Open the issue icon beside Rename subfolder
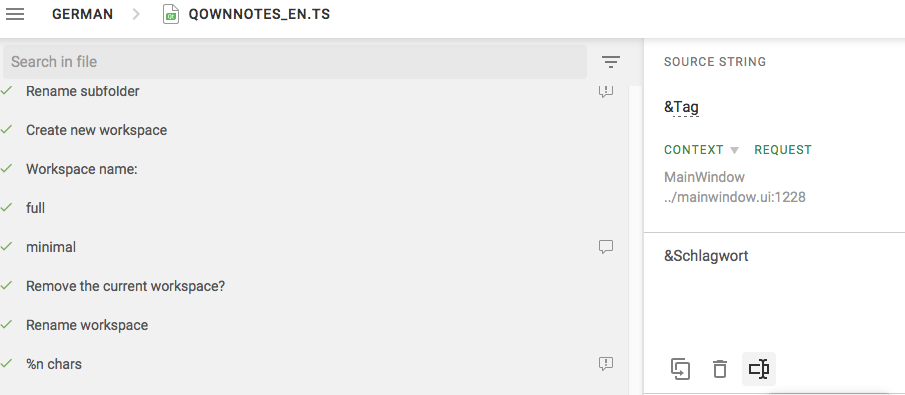 [605, 91]
